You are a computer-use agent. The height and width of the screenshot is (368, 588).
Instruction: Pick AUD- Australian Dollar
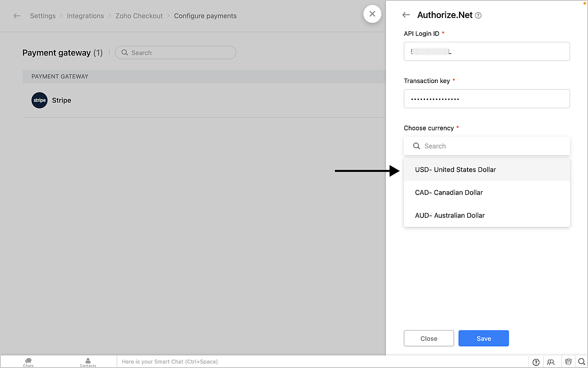[487, 215]
